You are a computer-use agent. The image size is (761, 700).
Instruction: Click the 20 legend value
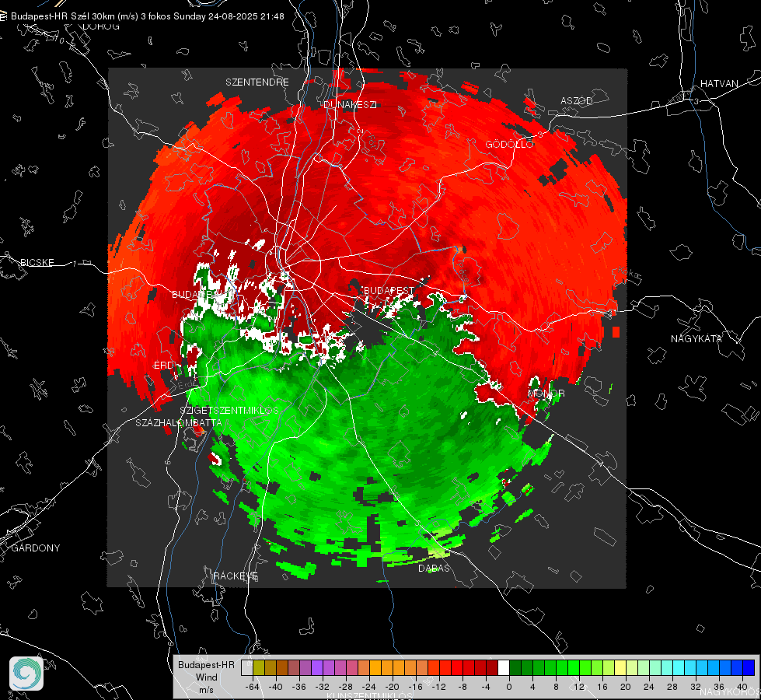[x=626, y=687]
